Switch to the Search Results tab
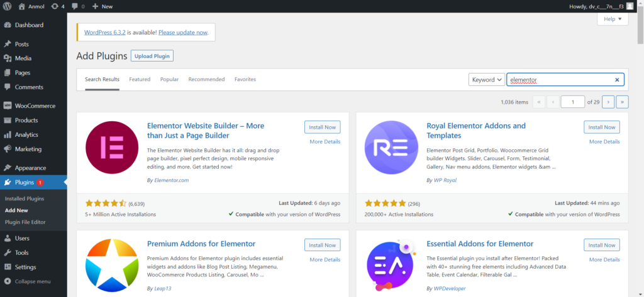The width and height of the screenshot is (644, 297). (x=103, y=79)
